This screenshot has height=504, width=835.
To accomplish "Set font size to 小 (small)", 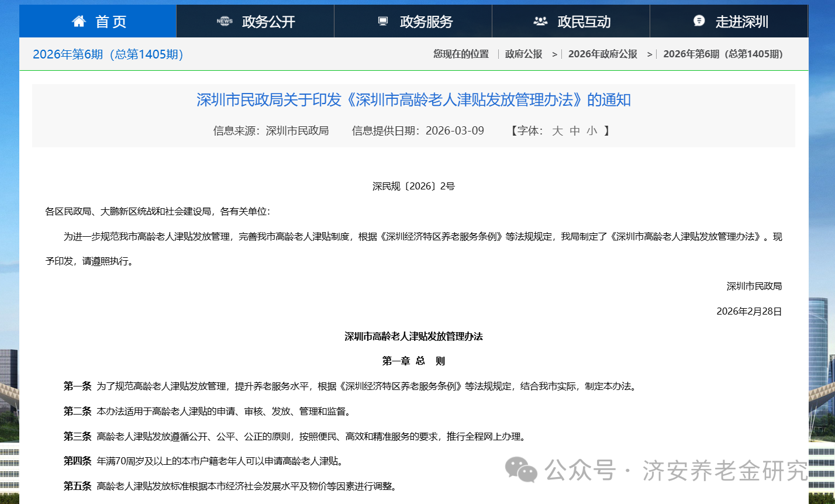I will pyautogui.click(x=592, y=131).
